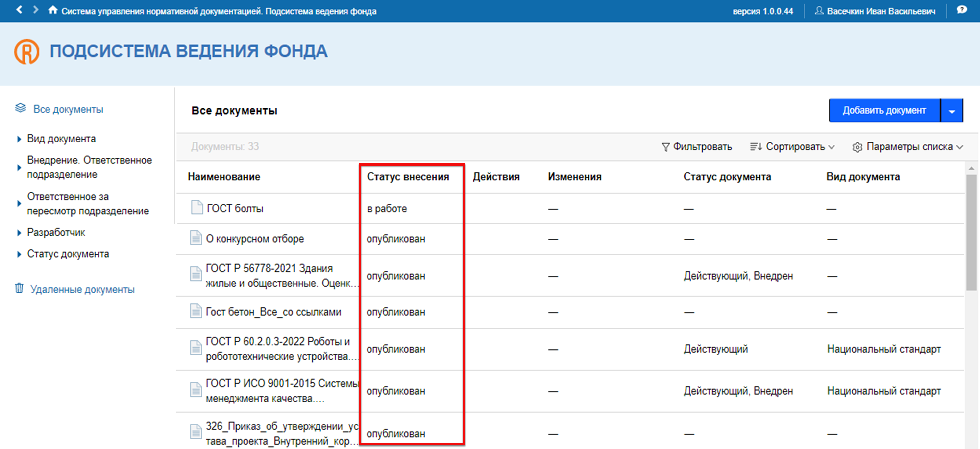The height and width of the screenshot is (449, 980).
Task: Click the help speech bubble icon
Action: click(962, 10)
